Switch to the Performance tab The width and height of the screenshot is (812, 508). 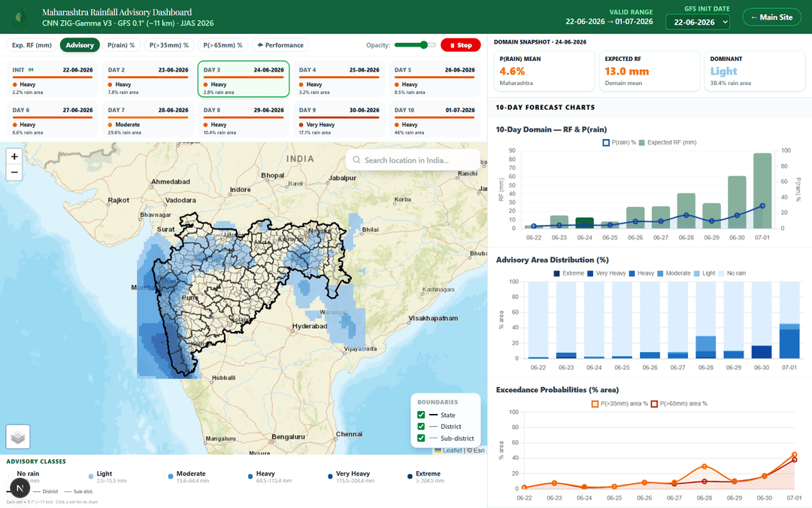(280, 45)
